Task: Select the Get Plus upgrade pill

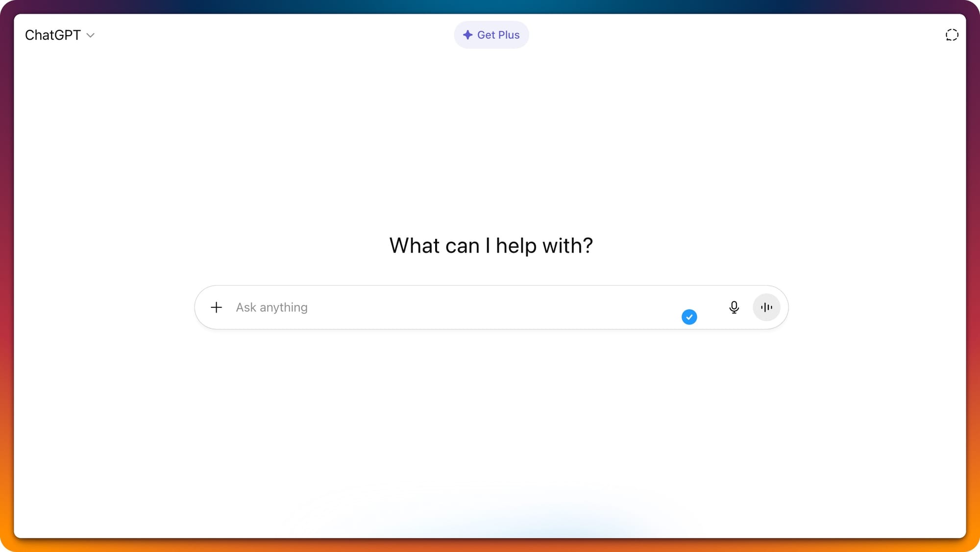Action: coord(491,35)
